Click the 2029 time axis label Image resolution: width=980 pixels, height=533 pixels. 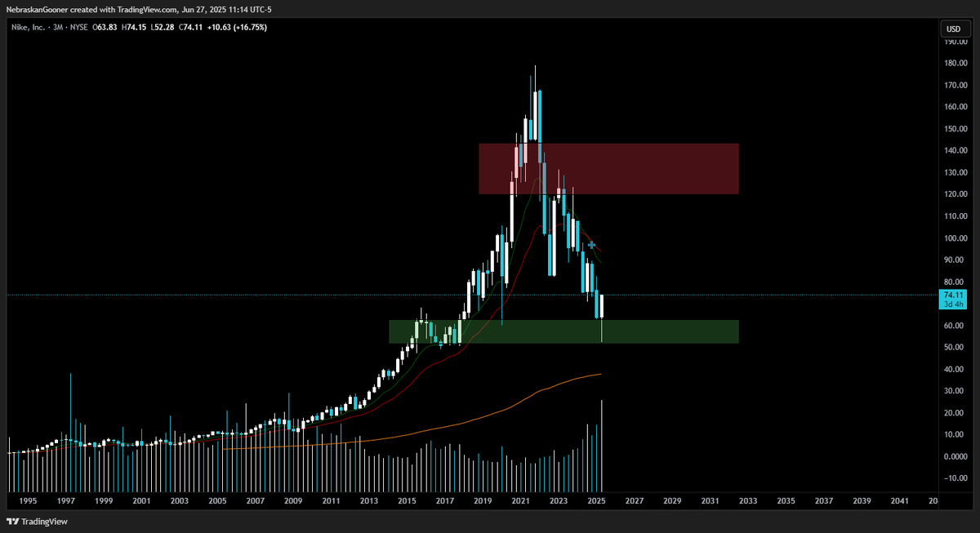672,500
